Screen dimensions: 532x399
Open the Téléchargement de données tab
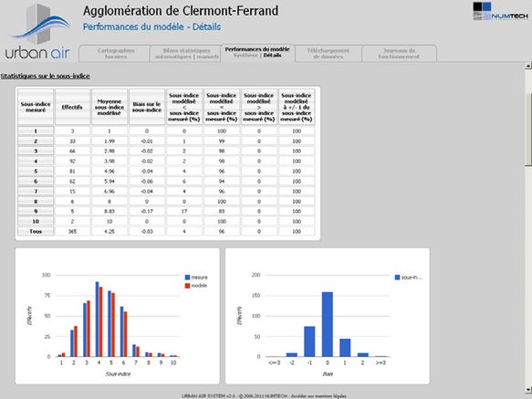coord(328,53)
